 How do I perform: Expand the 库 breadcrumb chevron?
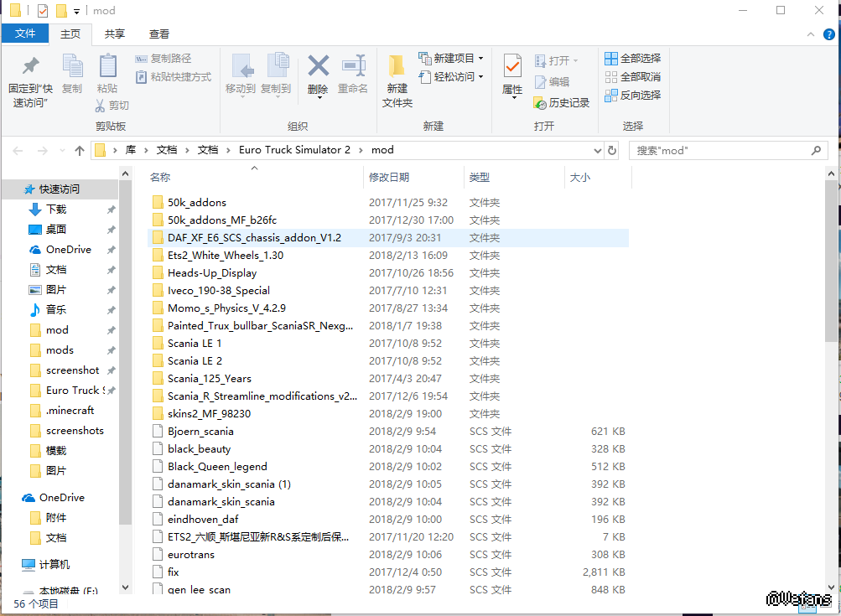click(x=145, y=151)
